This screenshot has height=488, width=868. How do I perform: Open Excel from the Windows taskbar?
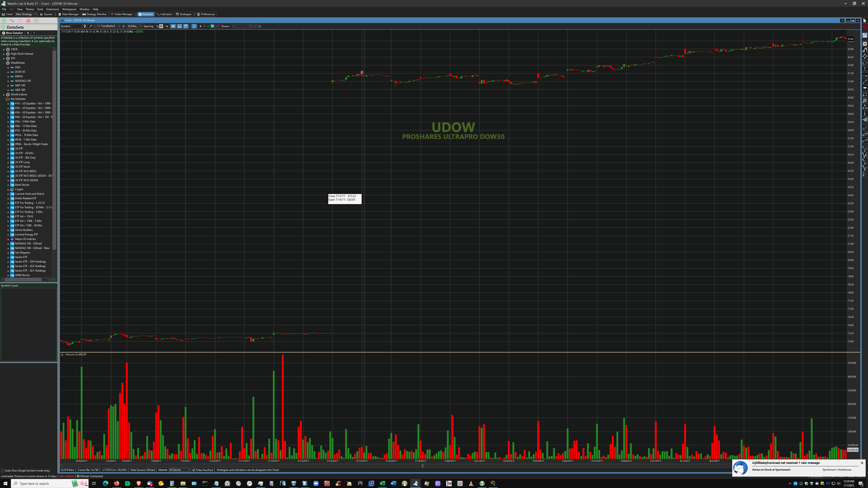pos(382,483)
